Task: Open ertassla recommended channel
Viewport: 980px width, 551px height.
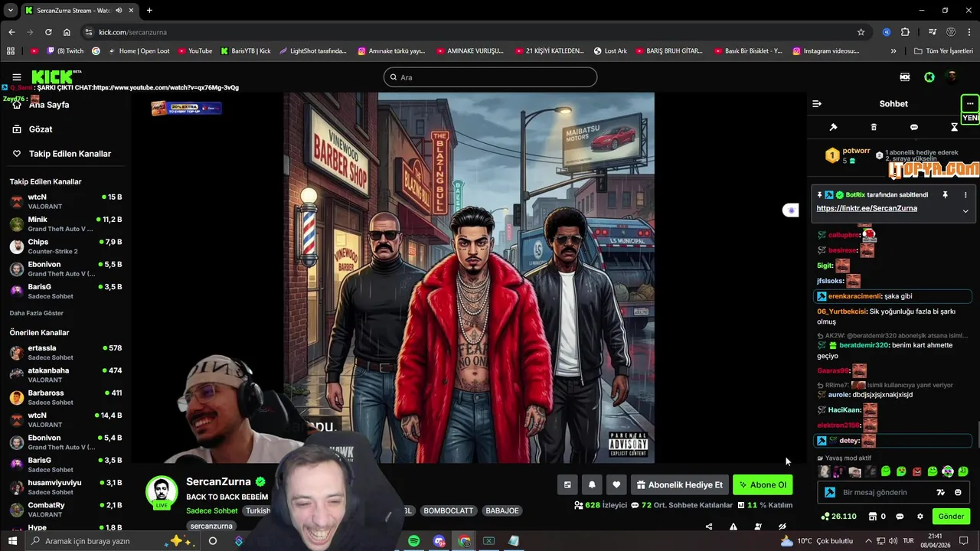Action: (66, 353)
